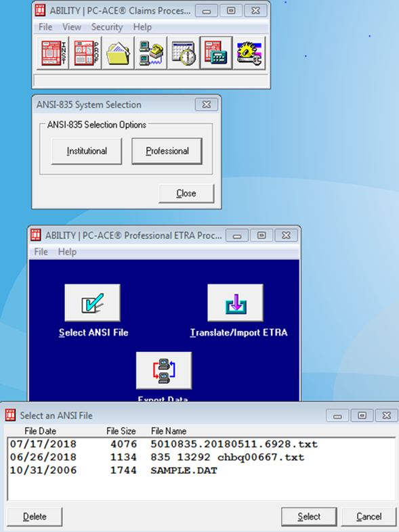Close the Select an ANSI File window with X
This screenshot has height=532, width=399.
point(386,416)
